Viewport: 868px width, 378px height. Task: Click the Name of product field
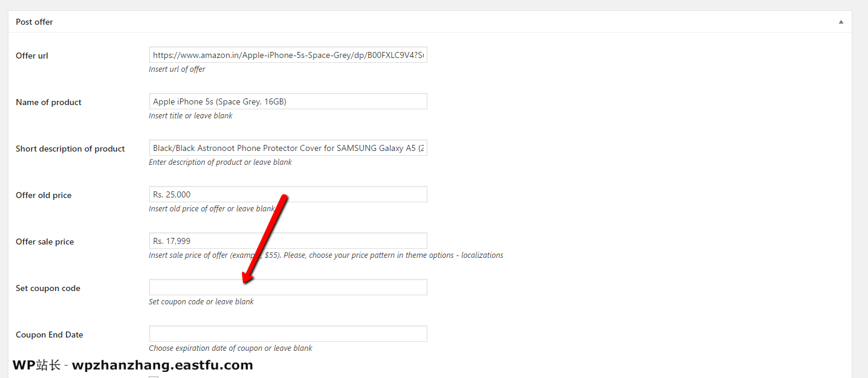pos(288,101)
